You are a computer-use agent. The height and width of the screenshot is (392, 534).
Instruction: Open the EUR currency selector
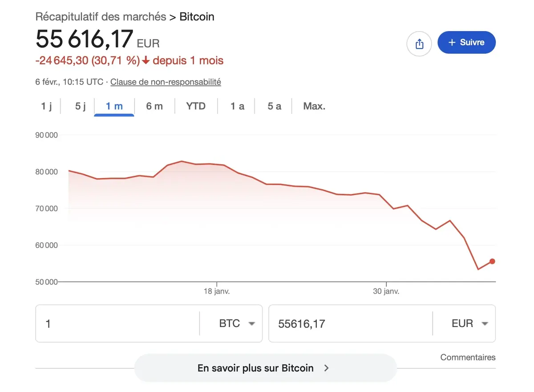click(467, 323)
